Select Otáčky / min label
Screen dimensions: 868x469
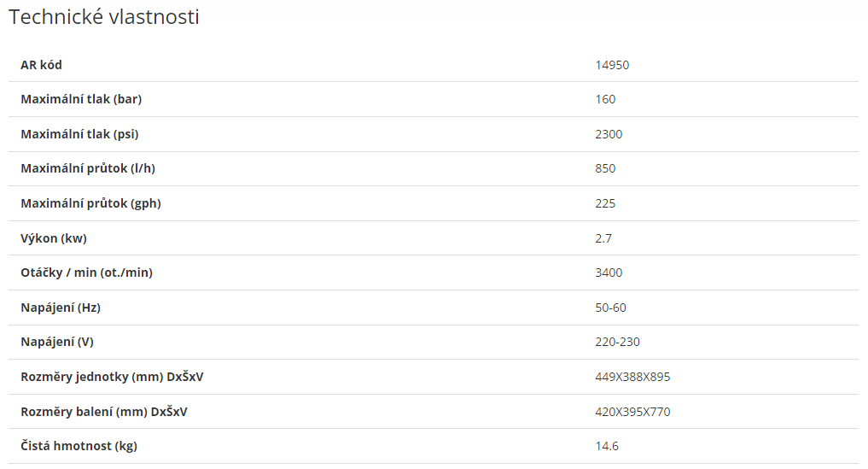coord(86,273)
